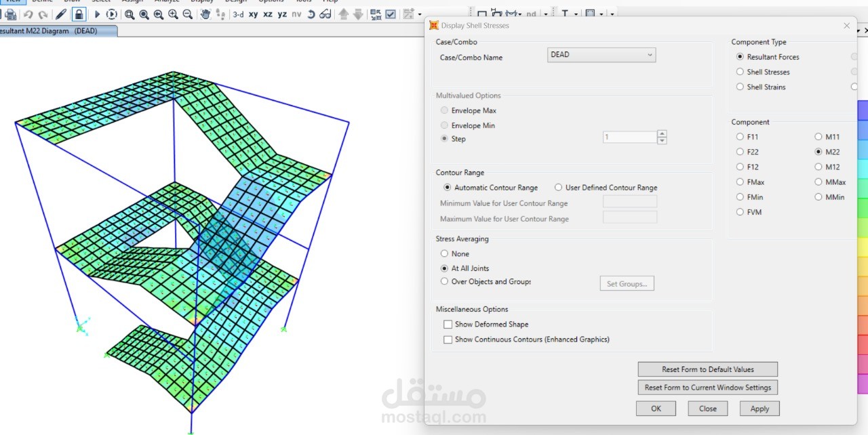Click the Close button in dialog

tap(708, 409)
